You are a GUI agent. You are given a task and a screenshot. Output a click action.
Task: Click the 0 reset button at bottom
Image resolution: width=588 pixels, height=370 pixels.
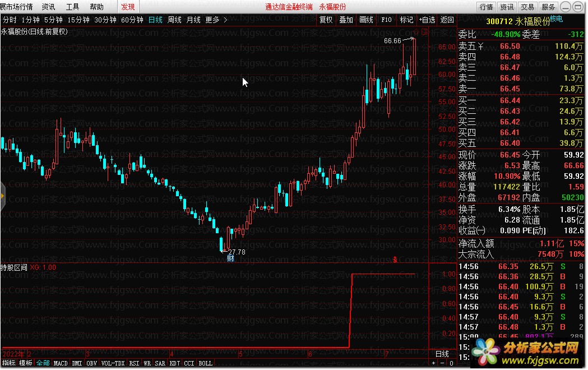click(451, 363)
